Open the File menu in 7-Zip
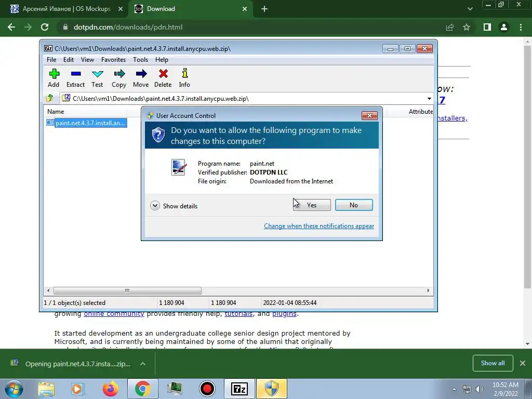This screenshot has height=399, width=532. click(x=51, y=60)
